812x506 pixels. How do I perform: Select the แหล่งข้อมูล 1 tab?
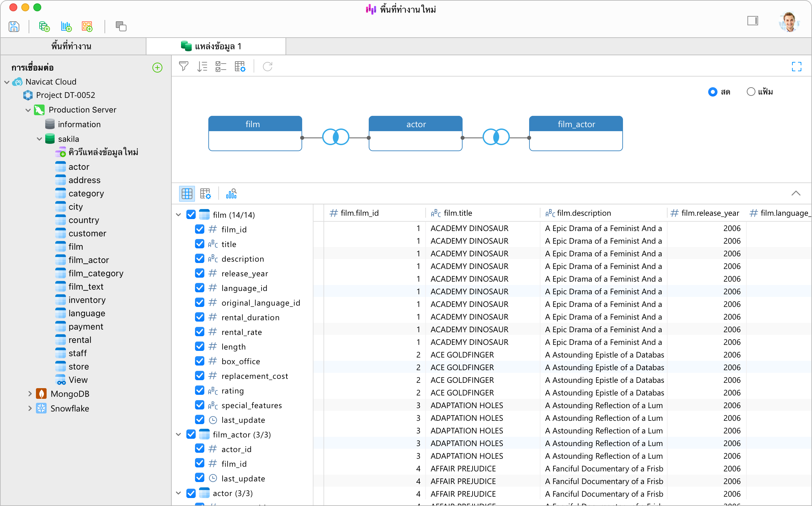pos(216,46)
